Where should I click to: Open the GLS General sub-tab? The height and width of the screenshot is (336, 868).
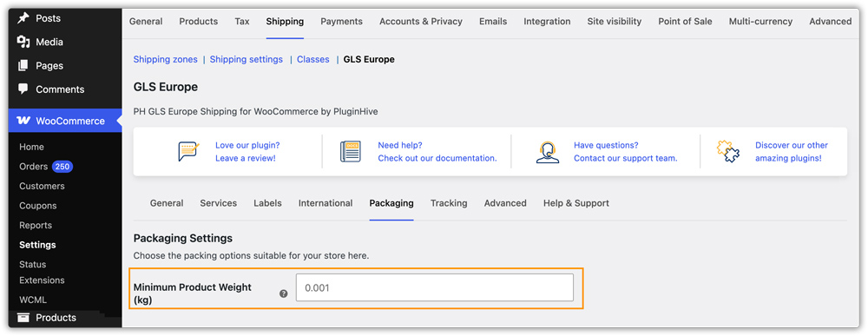pyautogui.click(x=167, y=203)
